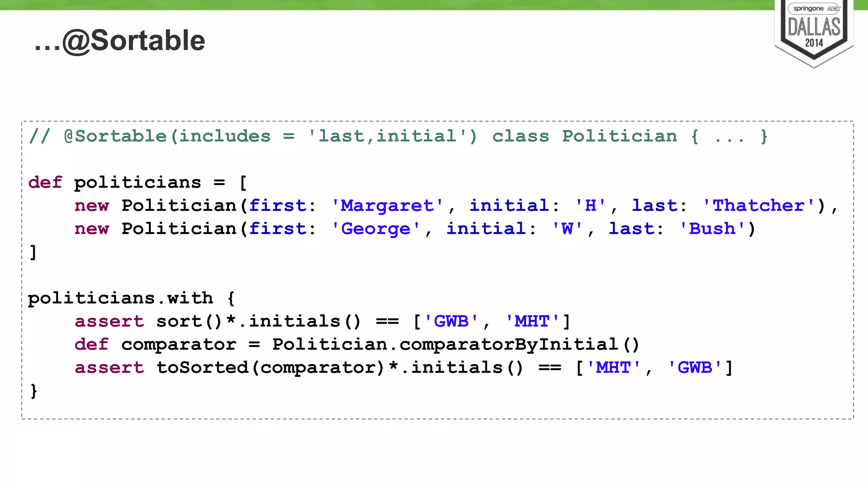Click the '...@Sortable' slide title
The width and height of the screenshot is (868, 488).
tap(120, 41)
